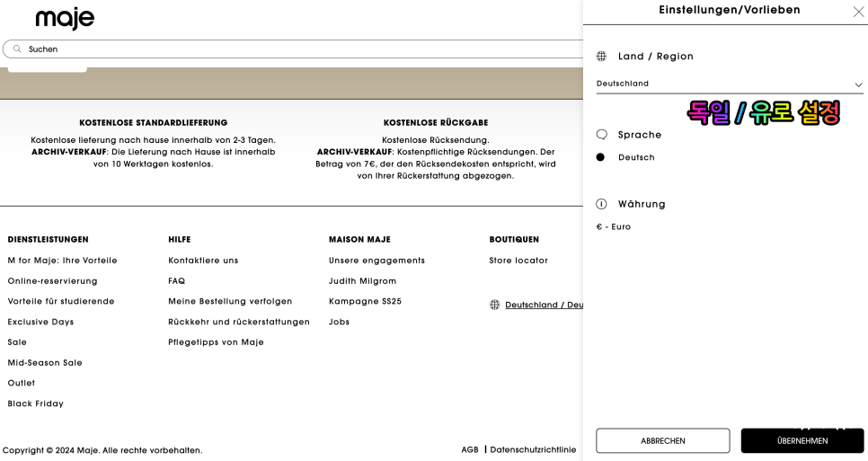868x461 pixels.
Task: Click the '€ - Euro' currency text
Action: [x=614, y=226]
